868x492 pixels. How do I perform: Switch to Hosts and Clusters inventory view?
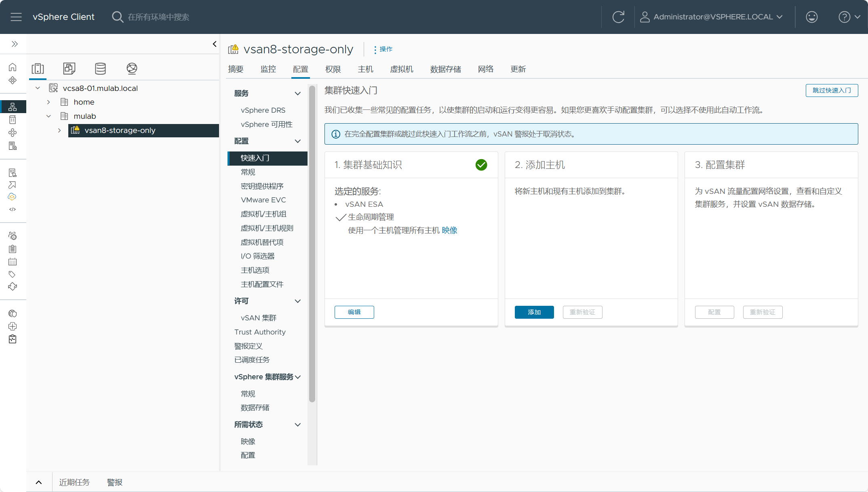[x=38, y=69]
